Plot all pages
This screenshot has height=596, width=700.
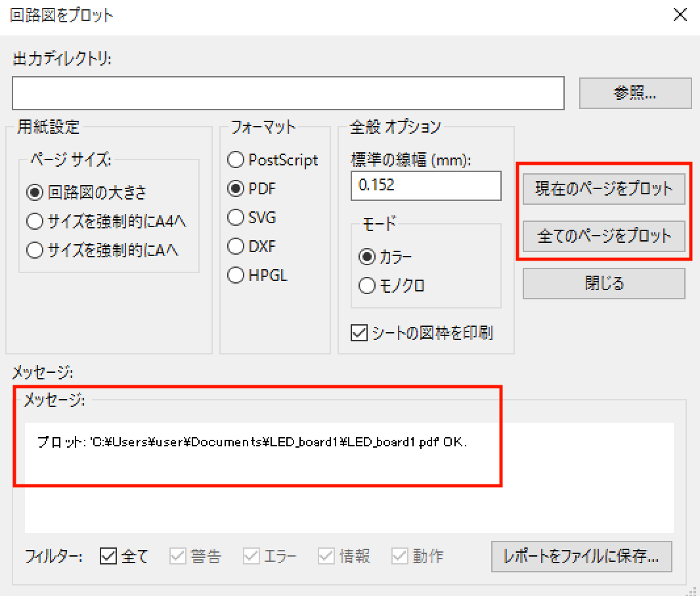[603, 236]
